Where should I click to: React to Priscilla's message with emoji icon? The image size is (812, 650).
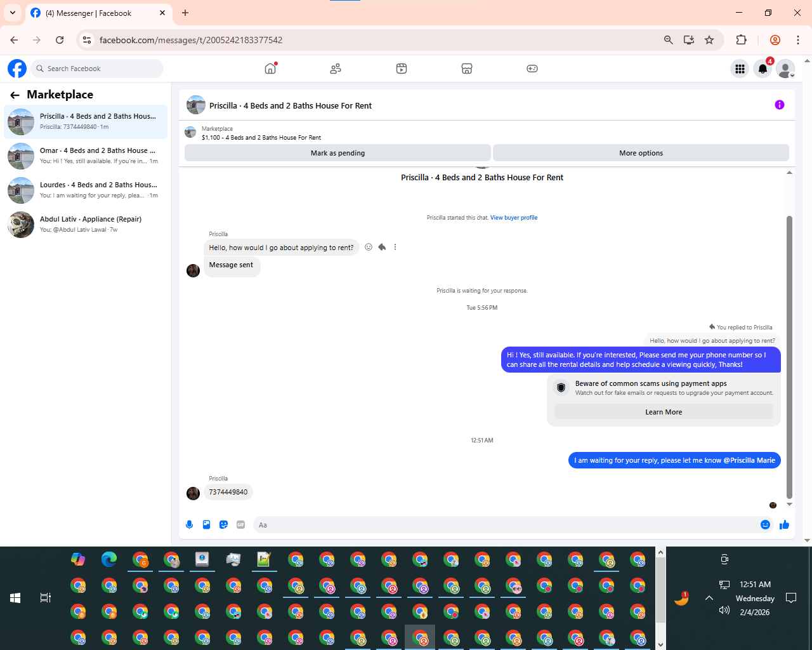tap(369, 247)
